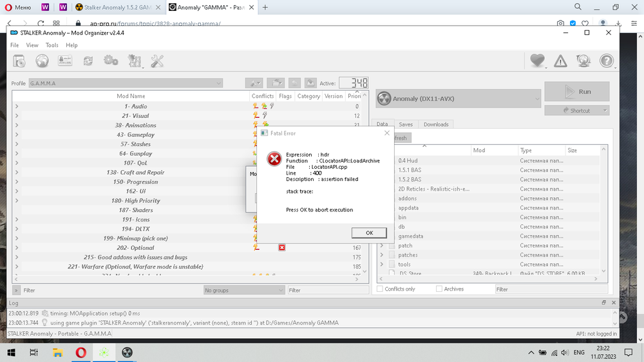
Task: Open the Tools menu
Action: (x=52, y=45)
